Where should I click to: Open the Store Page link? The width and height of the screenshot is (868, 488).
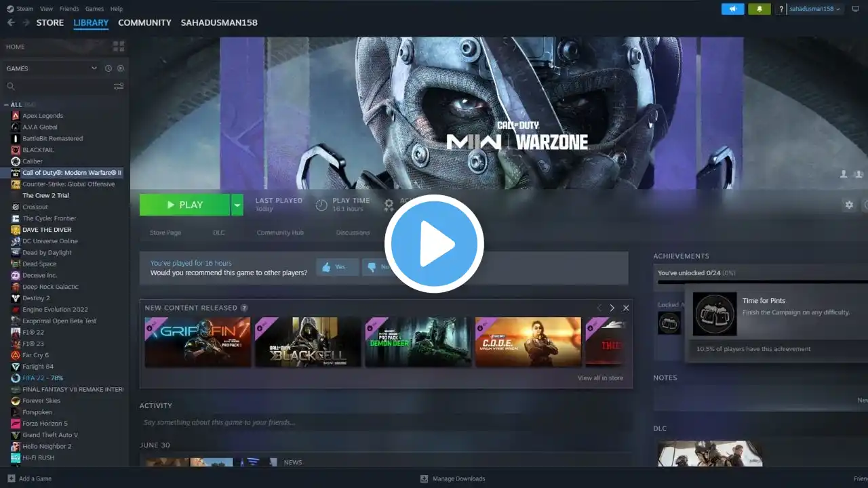coord(165,232)
